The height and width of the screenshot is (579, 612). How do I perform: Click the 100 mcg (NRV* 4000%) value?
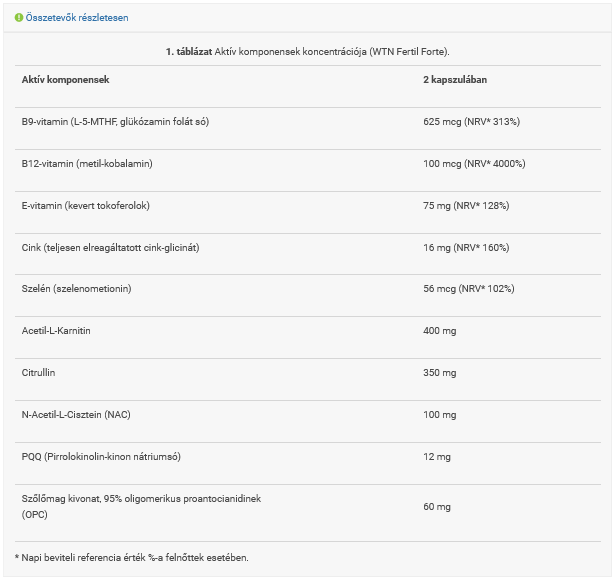(x=474, y=163)
